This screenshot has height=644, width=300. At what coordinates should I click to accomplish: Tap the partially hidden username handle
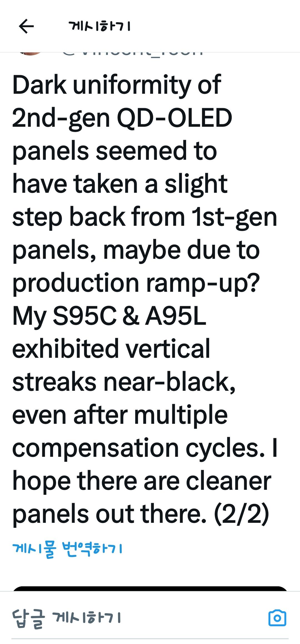132,54
